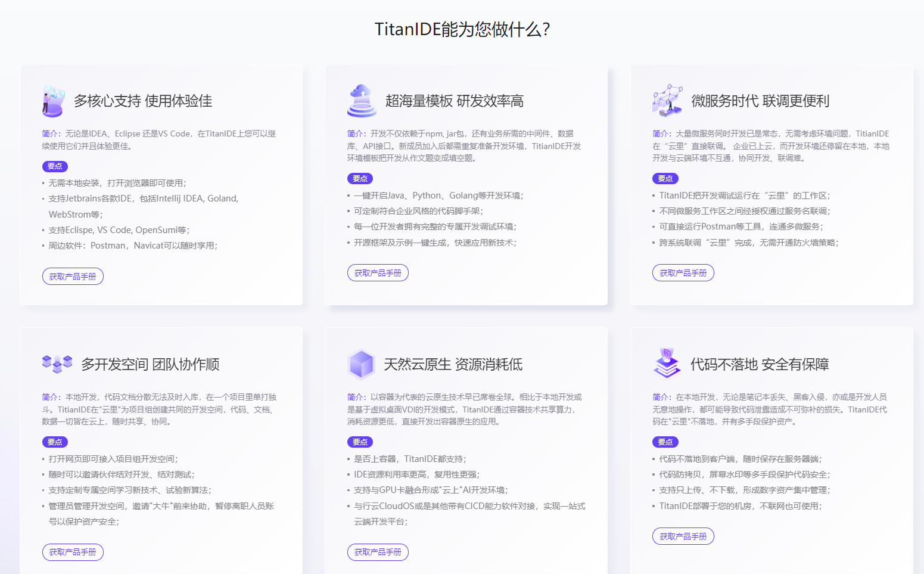The height and width of the screenshot is (574, 924).
Task: Click the 要点 badge in 代码不落地 card
Action: (x=665, y=442)
